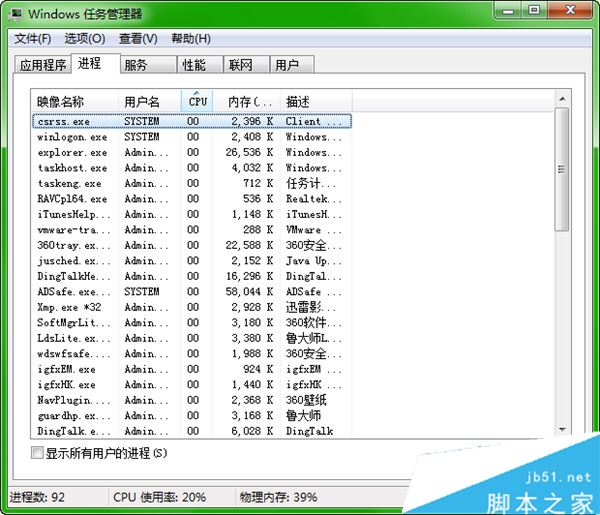Sort by 内存 column header
600x515 pixels.
coord(246,102)
